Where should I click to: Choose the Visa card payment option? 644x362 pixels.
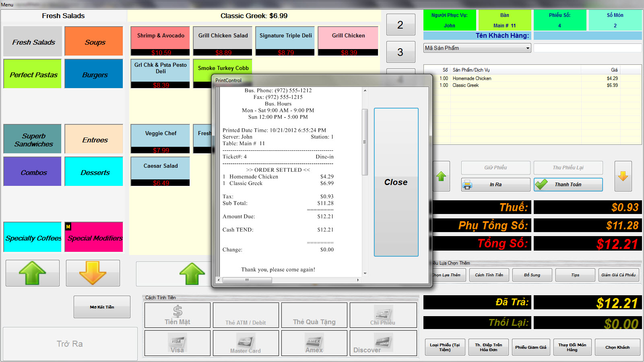pos(177,343)
